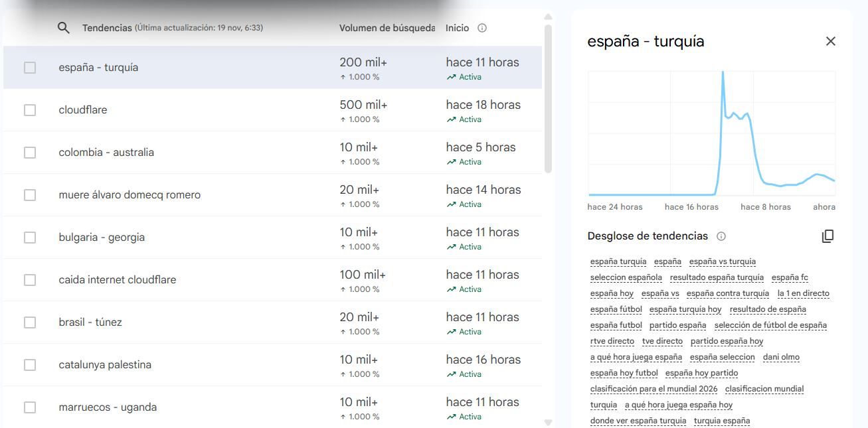Open the muere álvaro domecq romero trend

[130, 195]
